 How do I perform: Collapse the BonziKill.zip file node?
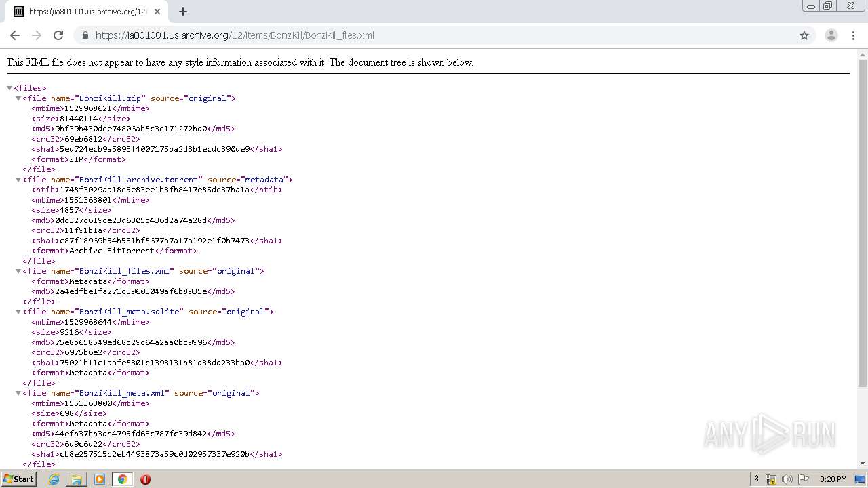pos(18,98)
